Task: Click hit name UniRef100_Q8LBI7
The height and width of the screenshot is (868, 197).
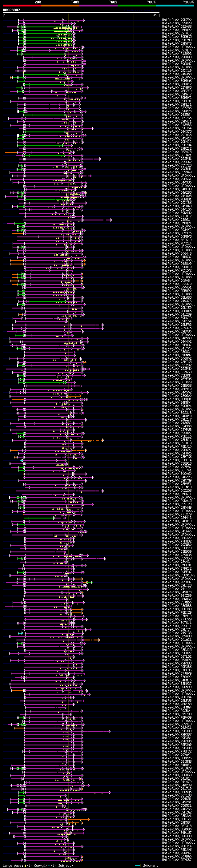Action: pos(177,440)
